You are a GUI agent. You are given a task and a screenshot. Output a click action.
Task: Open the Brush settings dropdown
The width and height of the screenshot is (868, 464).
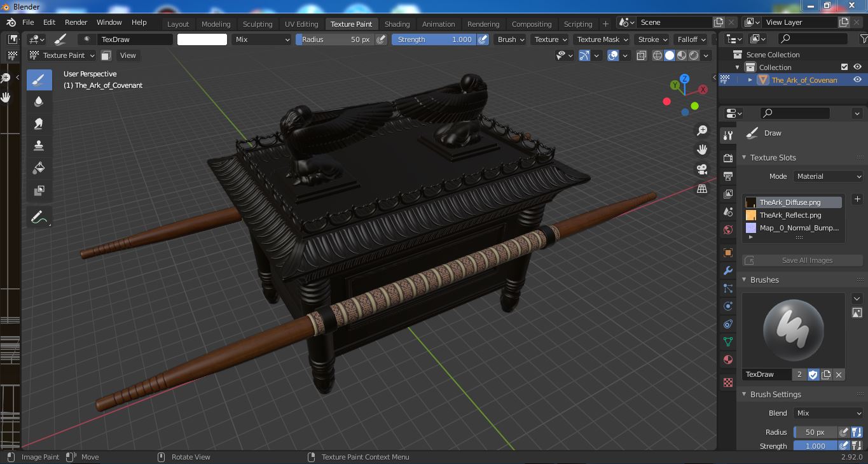511,39
